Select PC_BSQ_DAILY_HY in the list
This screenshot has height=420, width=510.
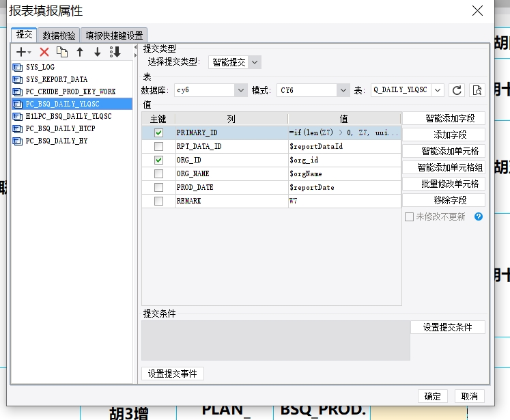tap(72, 141)
